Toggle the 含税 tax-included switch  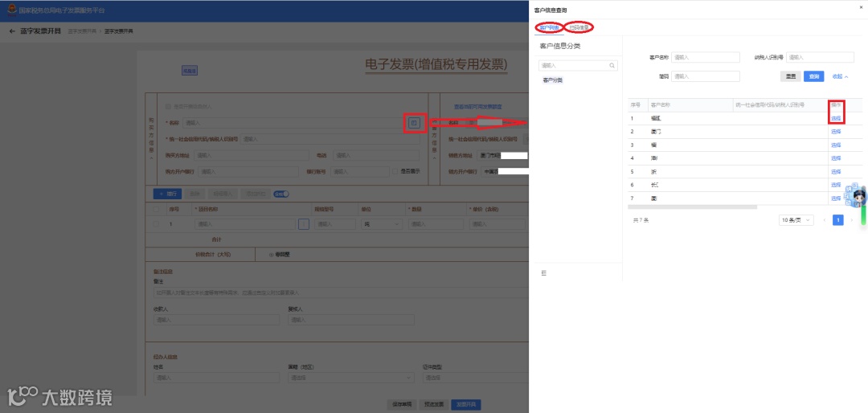click(x=281, y=194)
